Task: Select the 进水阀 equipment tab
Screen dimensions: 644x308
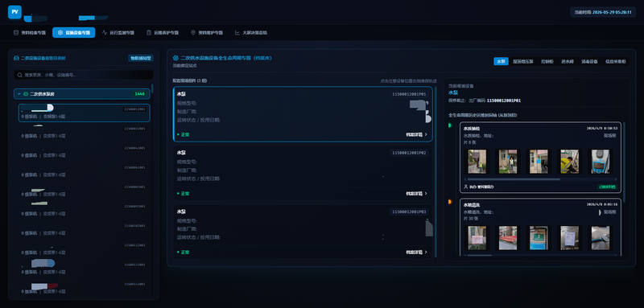Action: [x=568, y=61]
